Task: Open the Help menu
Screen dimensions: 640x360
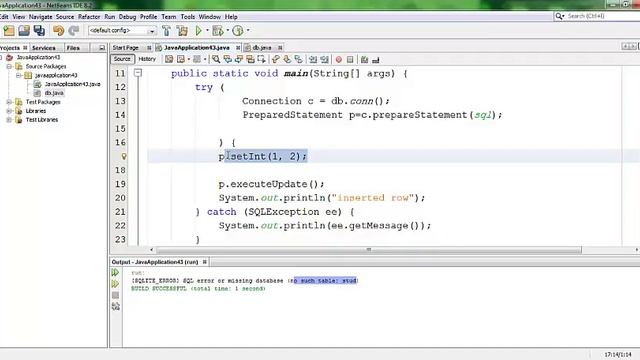Action: pyautogui.click(x=231, y=17)
